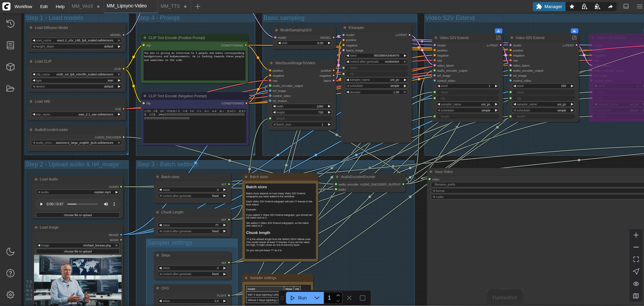Click the Manager button
The image size is (644, 306).
549,6
